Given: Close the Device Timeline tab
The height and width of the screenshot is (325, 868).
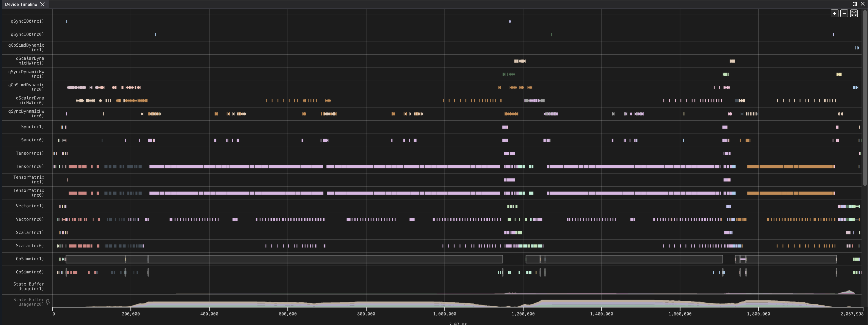Looking at the screenshot, I should 42,4.
